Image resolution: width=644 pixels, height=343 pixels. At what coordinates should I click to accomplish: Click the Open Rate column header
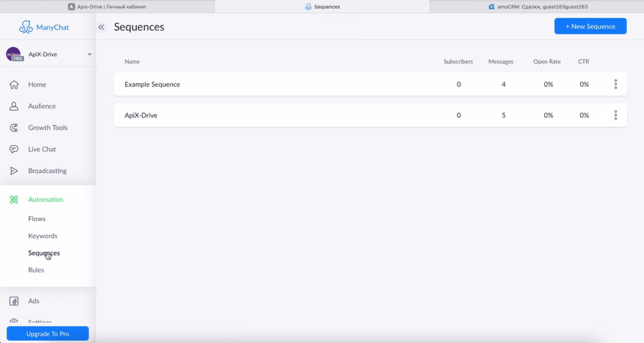tap(547, 62)
